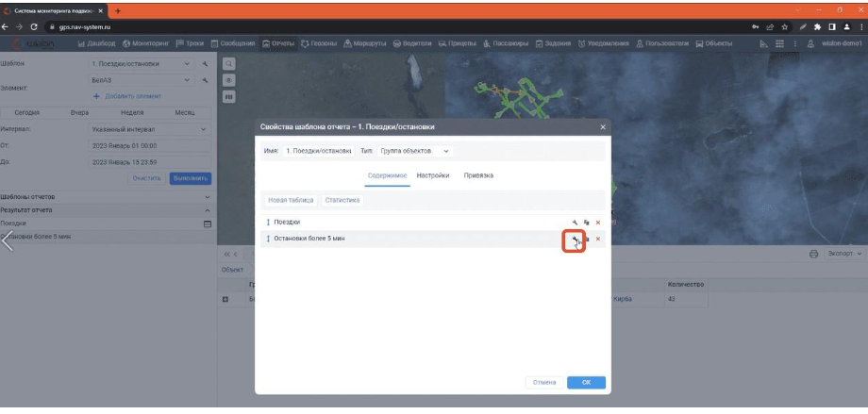The width and height of the screenshot is (868, 414).
Task: Click wrench icon for Остановки более 5 мин
Action: (x=574, y=240)
